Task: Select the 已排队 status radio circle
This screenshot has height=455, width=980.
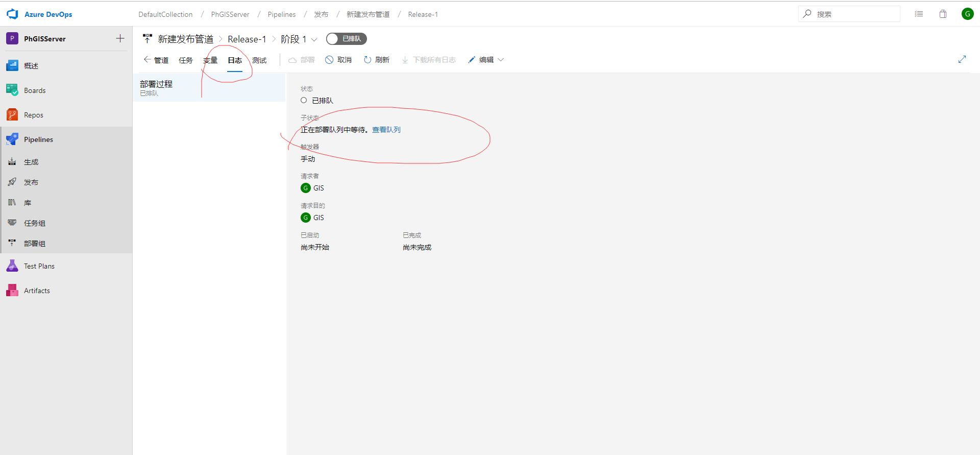Action: click(x=304, y=101)
